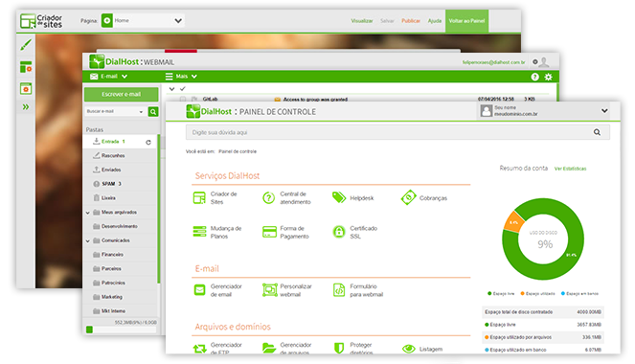Click the Voltar ao Painel button

click(x=466, y=21)
